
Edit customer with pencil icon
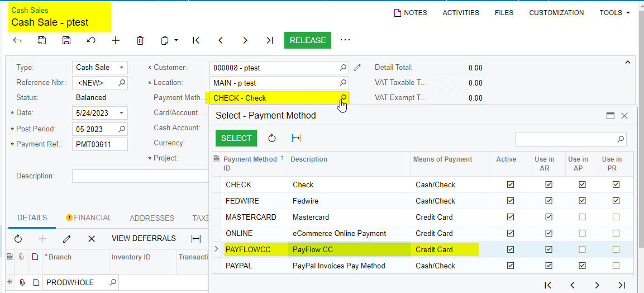click(x=357, y=68)
